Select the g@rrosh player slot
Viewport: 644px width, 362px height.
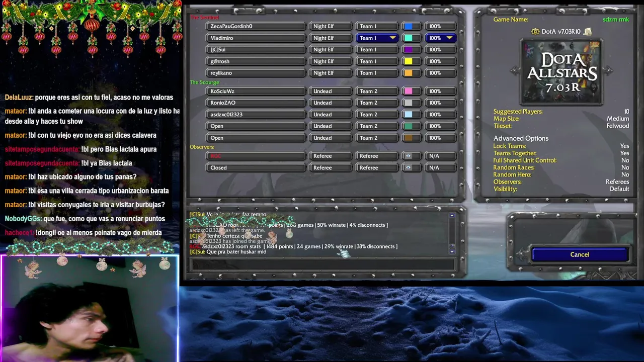click(x=256, y=61)
